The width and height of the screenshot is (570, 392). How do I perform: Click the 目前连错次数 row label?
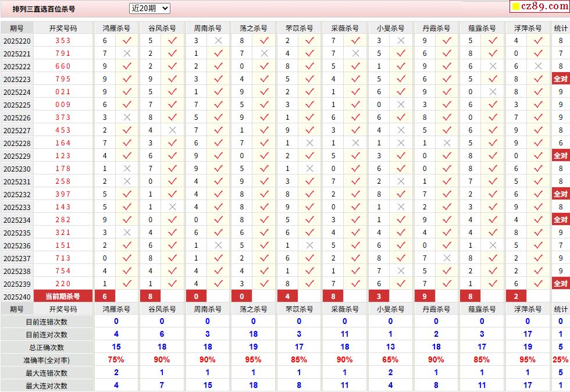coord(47,322)
